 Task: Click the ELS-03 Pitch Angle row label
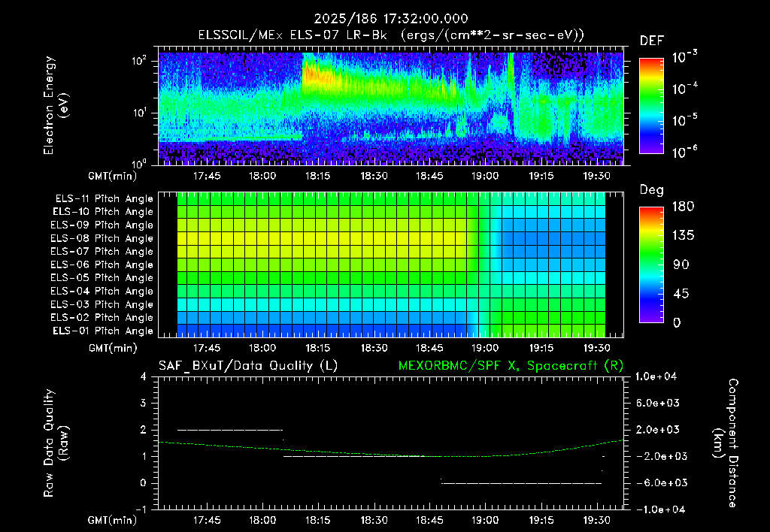pyautogui.click(x=102, y=304)
